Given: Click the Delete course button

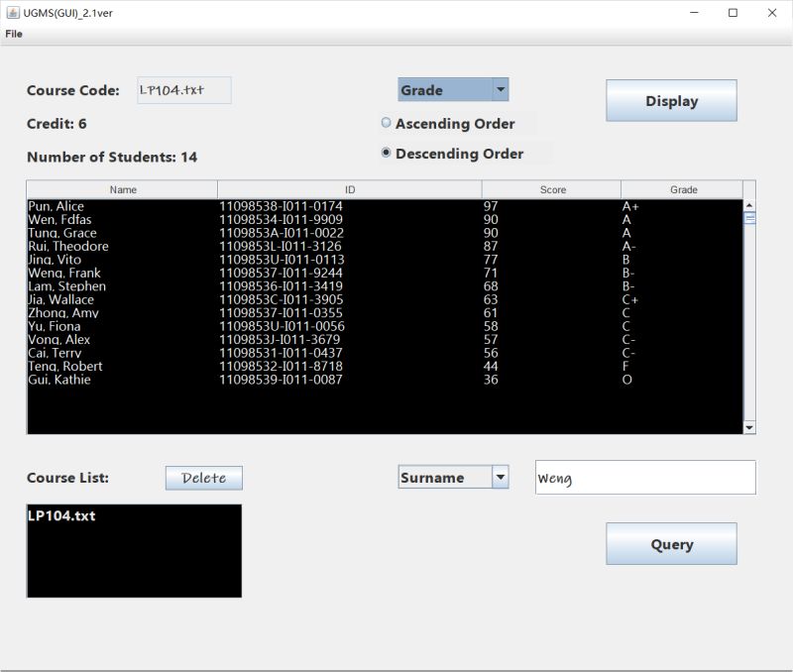Looking at the screenshot, I should pyautogui.click(x=204, y=478).
